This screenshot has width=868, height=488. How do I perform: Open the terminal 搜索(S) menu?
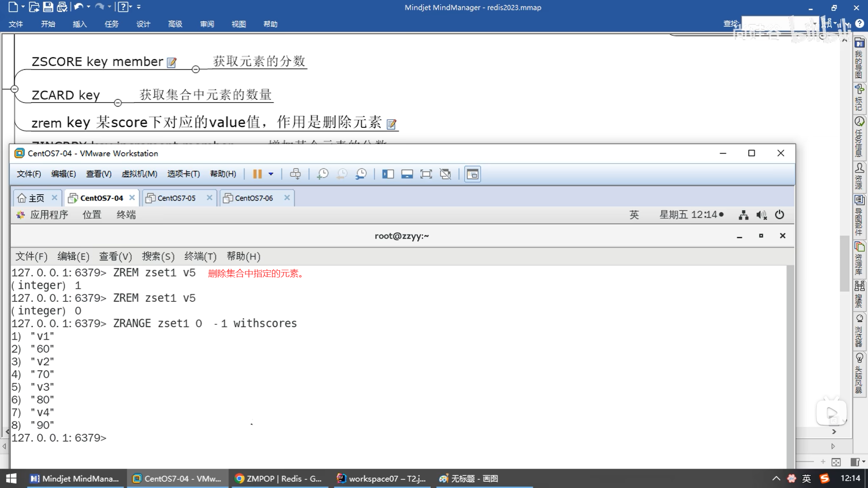point(158,256)
